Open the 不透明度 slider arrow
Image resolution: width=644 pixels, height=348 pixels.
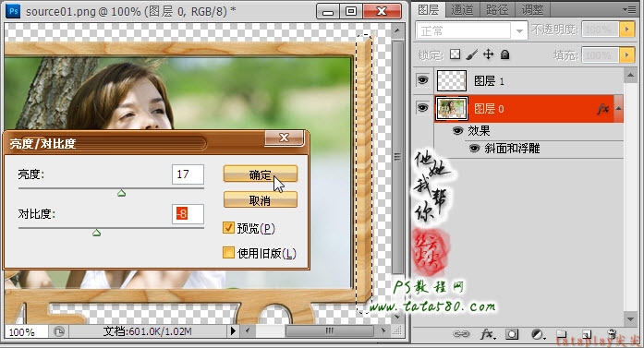(x=626, y=30)
